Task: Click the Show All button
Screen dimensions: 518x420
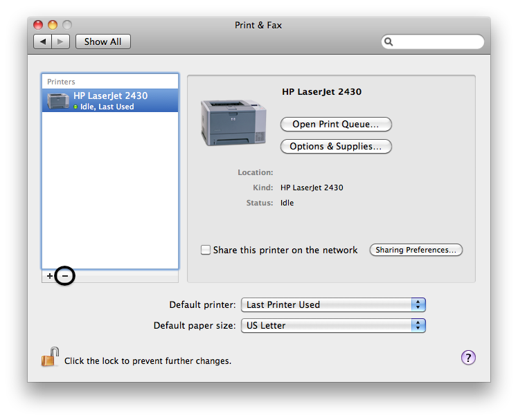Action: [102, 42]
